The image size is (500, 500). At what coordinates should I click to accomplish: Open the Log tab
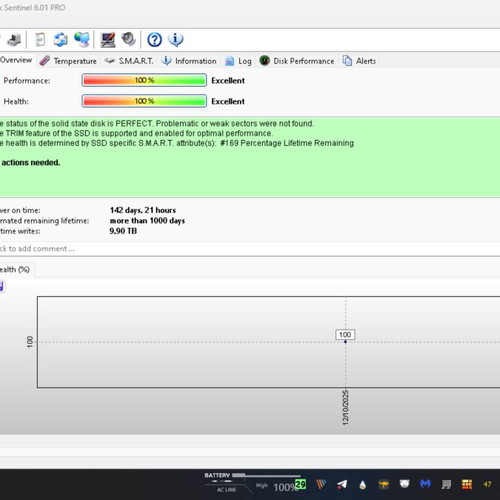pos(238,61)
